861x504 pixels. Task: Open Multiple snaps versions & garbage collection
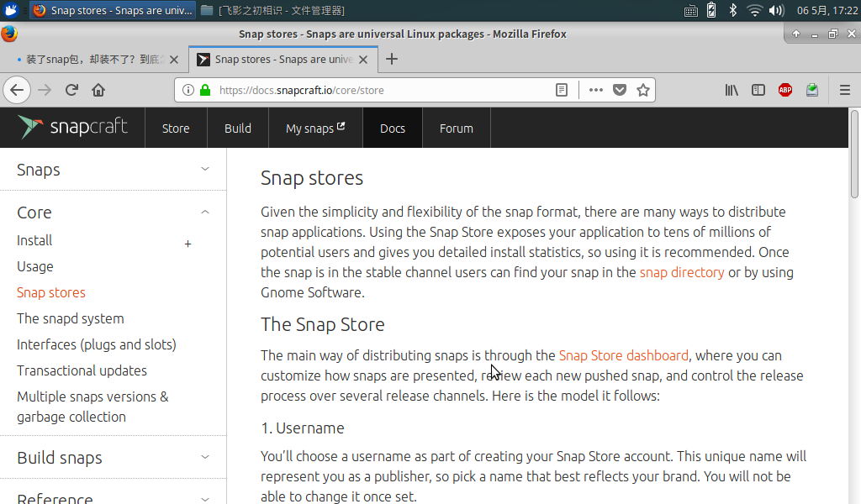[92, 407]
